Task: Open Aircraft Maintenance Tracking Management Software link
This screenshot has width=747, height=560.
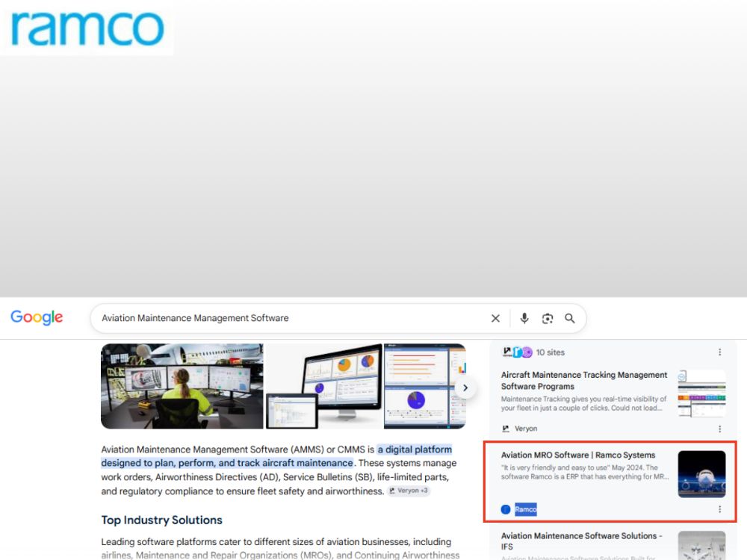Action: click(584, 381)
